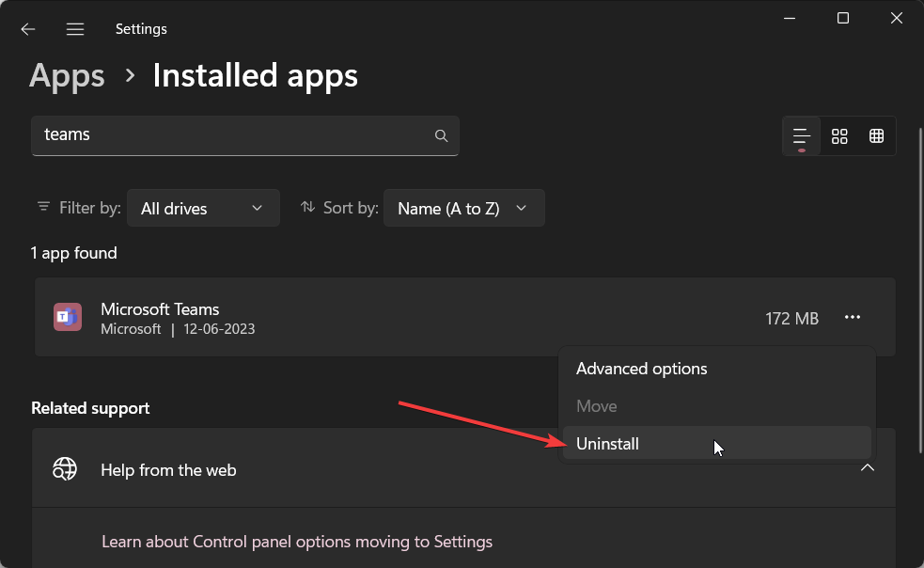Click the Installed apps title
The height and width of the screenshot is (568, 924).
pyautogui.click(x=255, y=76)
